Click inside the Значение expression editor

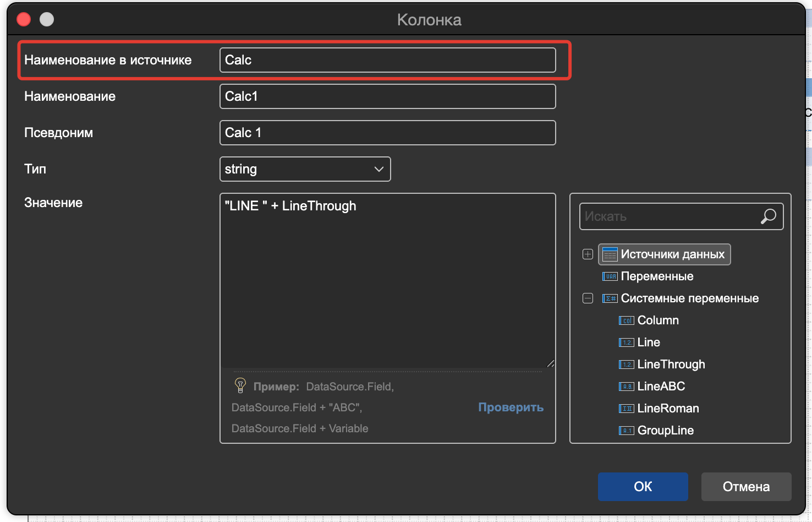point(388,280)
